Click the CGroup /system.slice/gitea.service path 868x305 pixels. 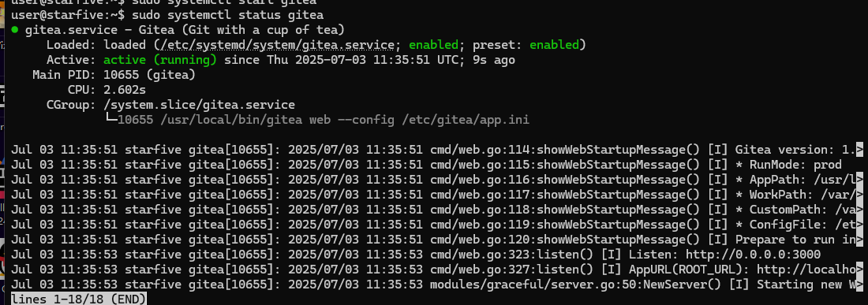(200, 105)
